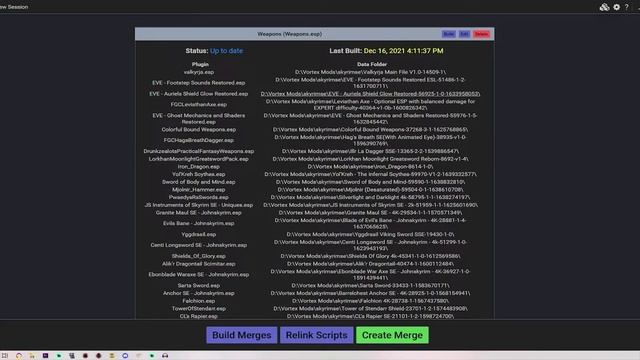Click the Build button for Weapons merge
Screen dimensions: 640x360
449,34
